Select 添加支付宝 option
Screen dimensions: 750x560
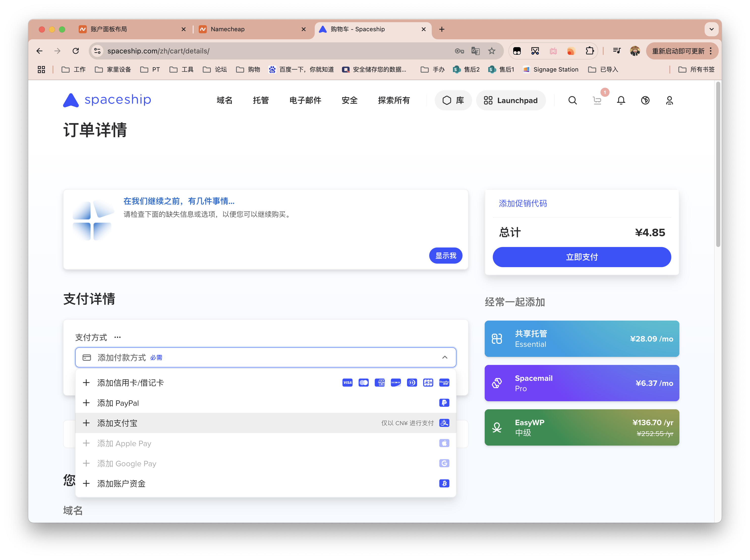[266, 423]
